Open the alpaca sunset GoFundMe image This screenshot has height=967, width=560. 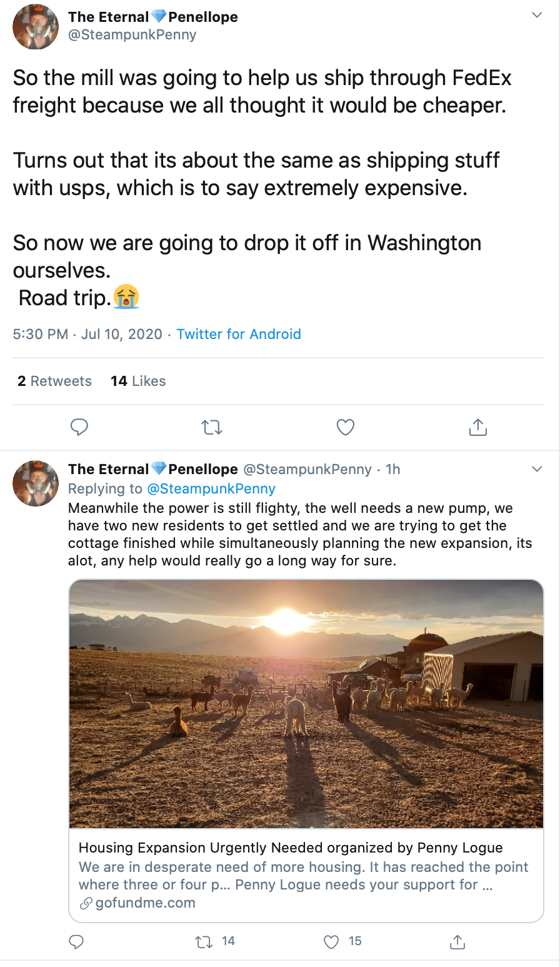click(306, 704)
